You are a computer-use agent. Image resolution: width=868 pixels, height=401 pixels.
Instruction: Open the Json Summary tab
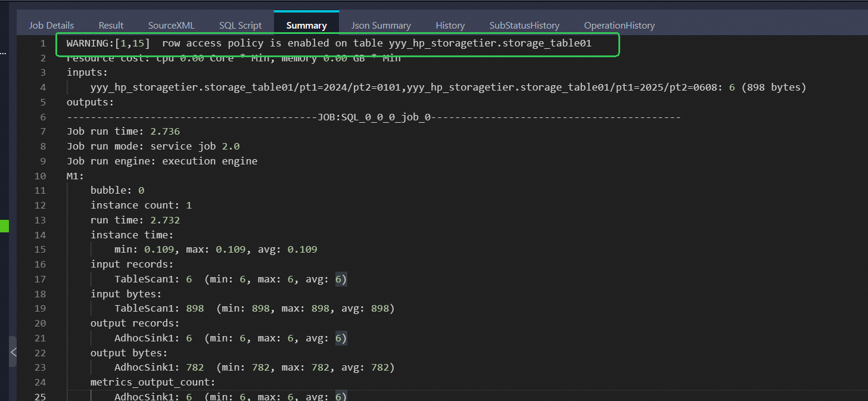[x=381, y=25]
